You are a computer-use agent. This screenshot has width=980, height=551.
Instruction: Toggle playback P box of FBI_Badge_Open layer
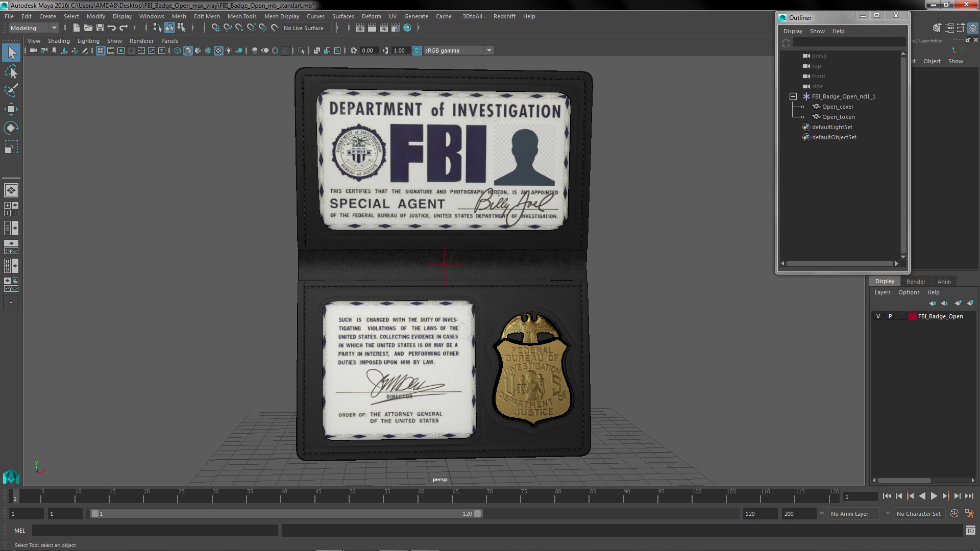pos(890,316)
